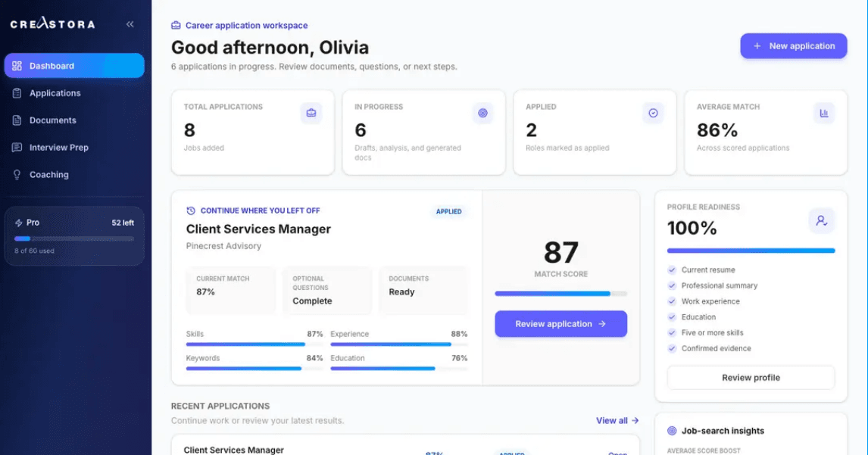
Task: Click the Coaching lightbulb icon
Action: click(17, 174)
